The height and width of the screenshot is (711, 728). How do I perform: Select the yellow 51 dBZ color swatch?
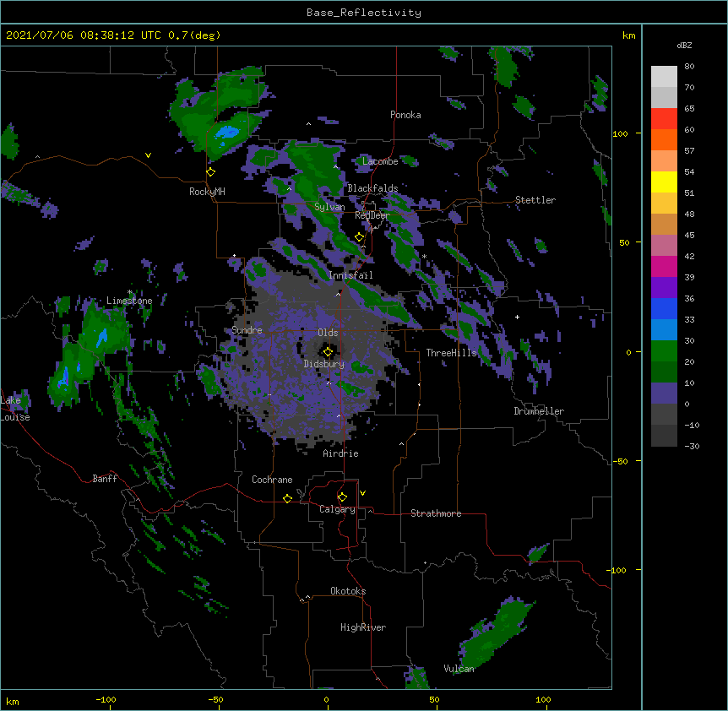click(x=664, y=182)
